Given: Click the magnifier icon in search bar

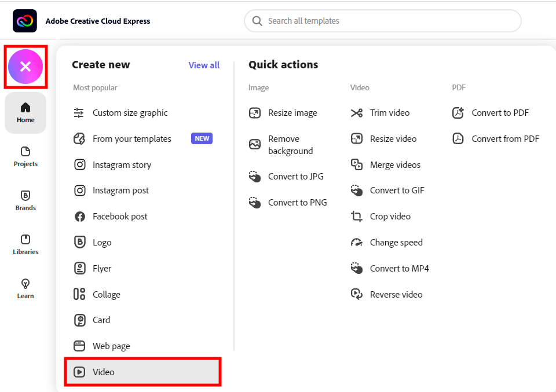Looking at the screenshot, I should [x=257, y=21].
